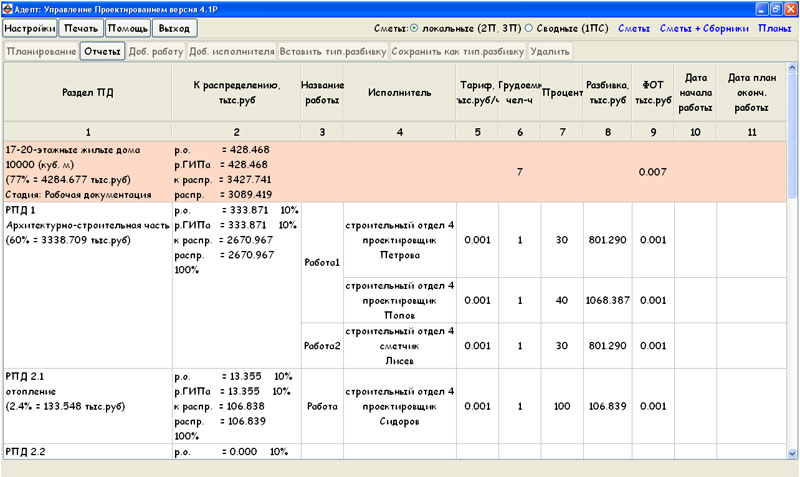
Task: Open the Настройки settings button
Action: (29, 28)
